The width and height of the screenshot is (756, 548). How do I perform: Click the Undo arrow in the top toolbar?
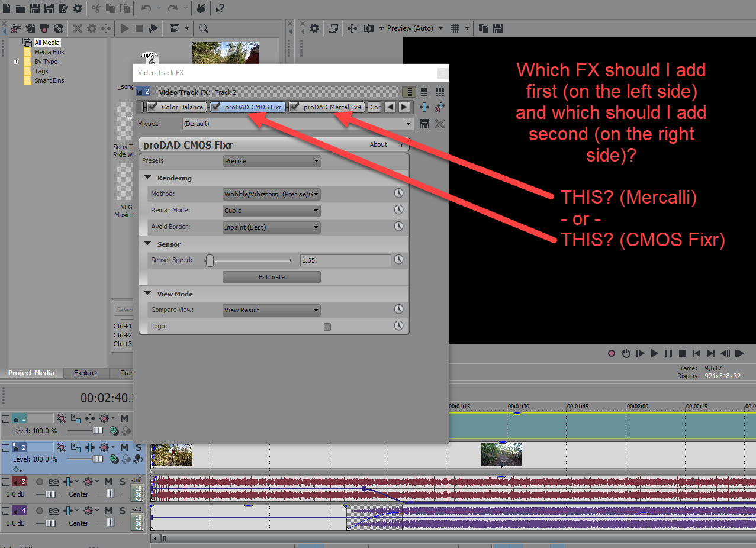[146, 8]
